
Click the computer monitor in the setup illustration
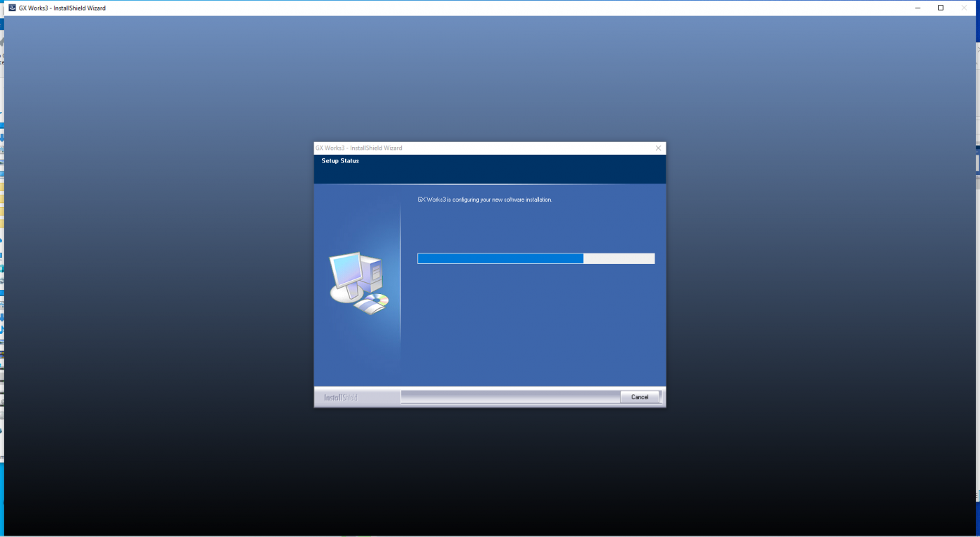tap(345, 271)
